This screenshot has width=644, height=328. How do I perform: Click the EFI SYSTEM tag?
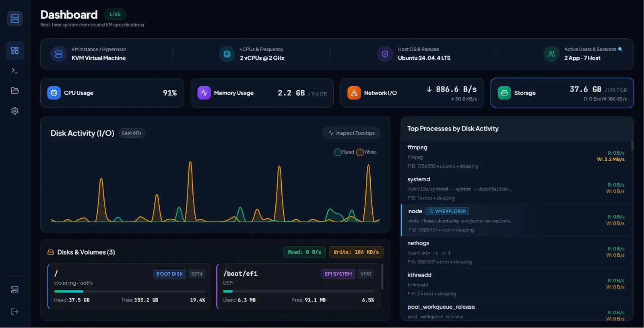pyautogui.click(x=339, y=274)
